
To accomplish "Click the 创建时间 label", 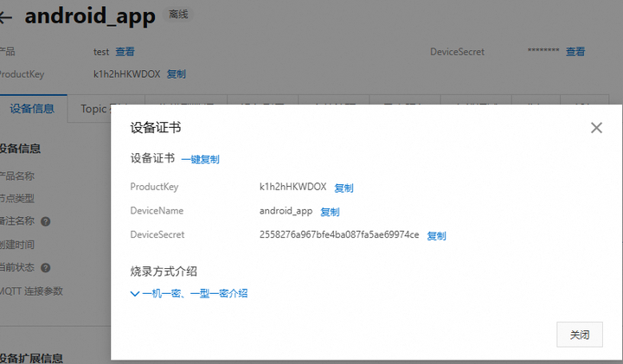I will point(17,245).
